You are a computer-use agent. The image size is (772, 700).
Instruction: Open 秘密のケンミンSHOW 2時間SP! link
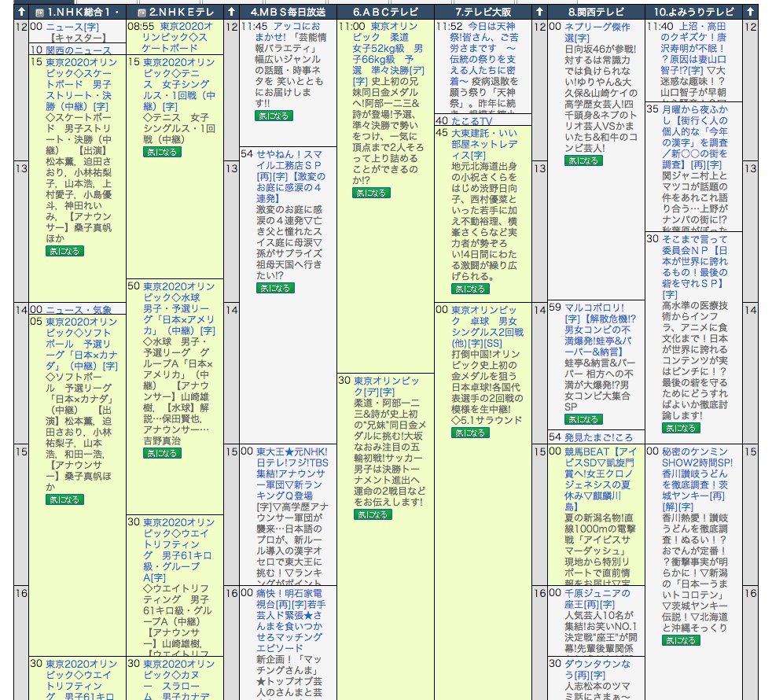pos(697,479)
